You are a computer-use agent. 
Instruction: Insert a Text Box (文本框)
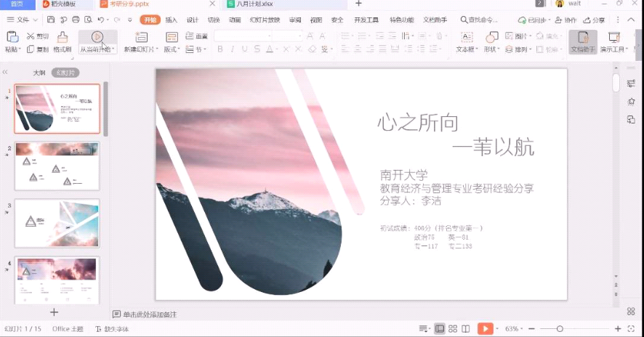click(x=466, y=37)
